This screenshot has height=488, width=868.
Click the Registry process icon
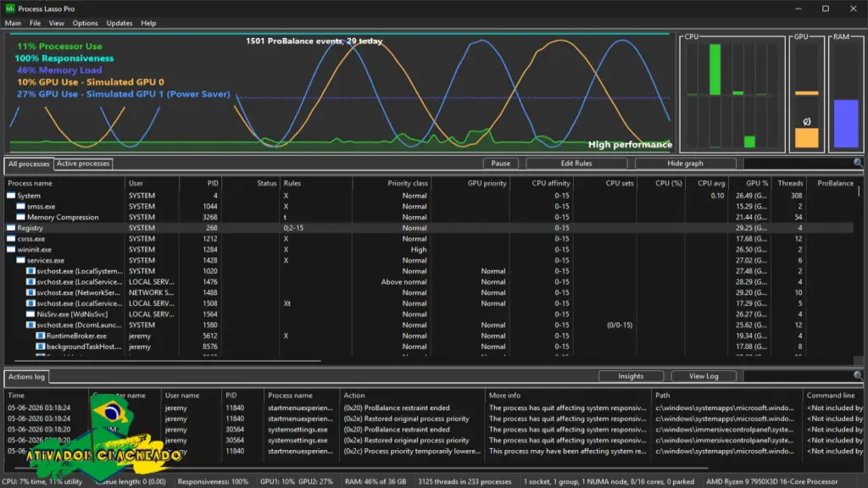click(x=11, y=227)
